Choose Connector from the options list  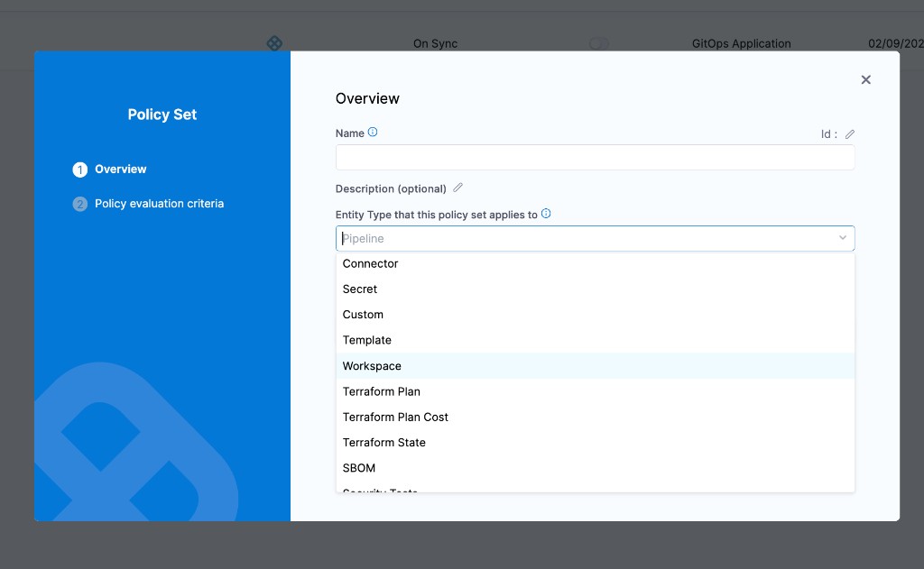(370, 263)
